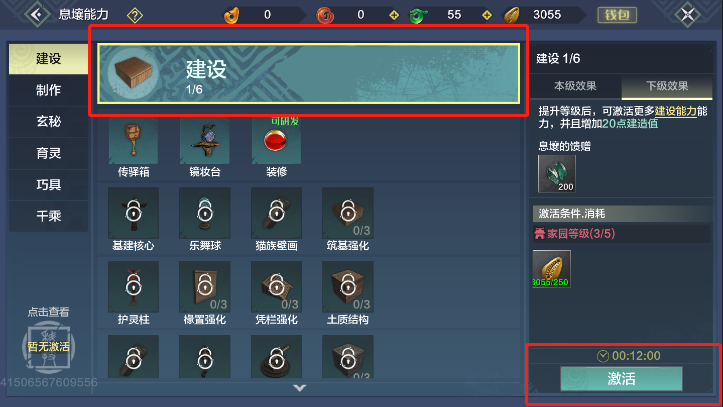Switch to the 制作 category tab

[x=48, y=90]
